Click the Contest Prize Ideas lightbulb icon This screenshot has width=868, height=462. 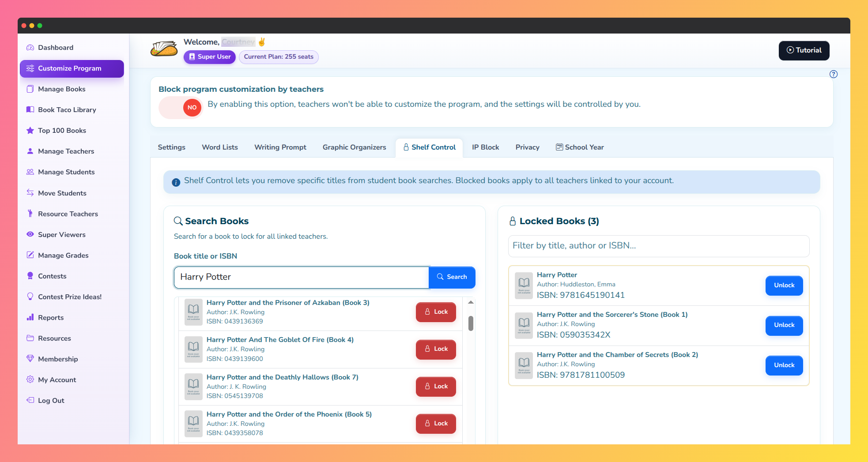(x=30, y=297)
